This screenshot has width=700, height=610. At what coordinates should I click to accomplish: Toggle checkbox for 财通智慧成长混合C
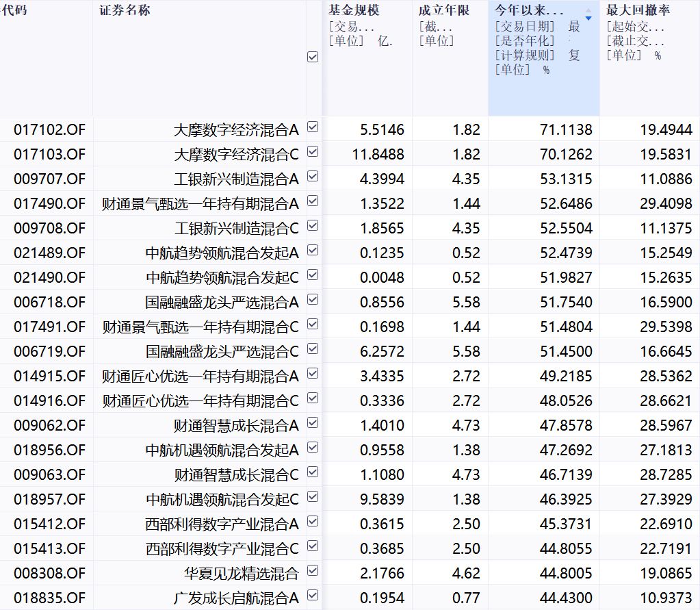point(313,472)
